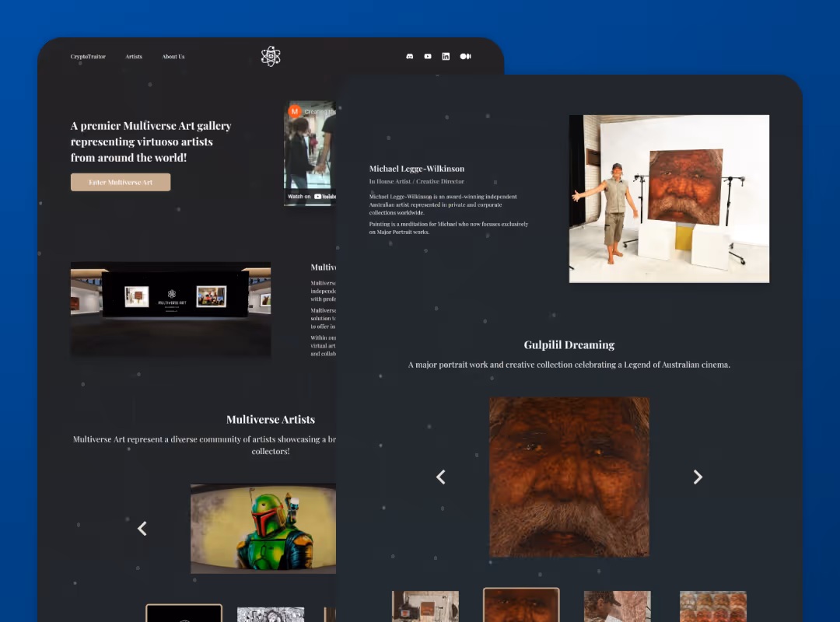840x622 pixels.
Task: Select the multiple faces grid thumbnail
Action: click(x=713, y=606)
